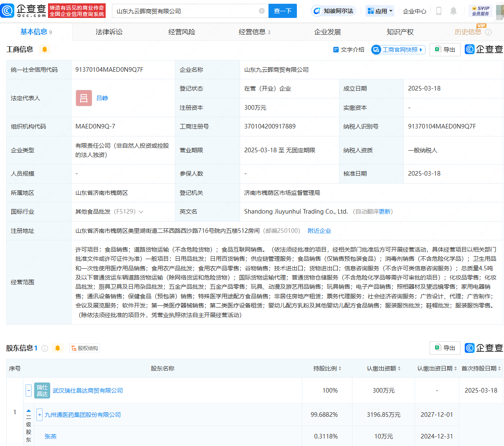
Task: Select registration number 370104200917889
Action: [x=270, y=126]
